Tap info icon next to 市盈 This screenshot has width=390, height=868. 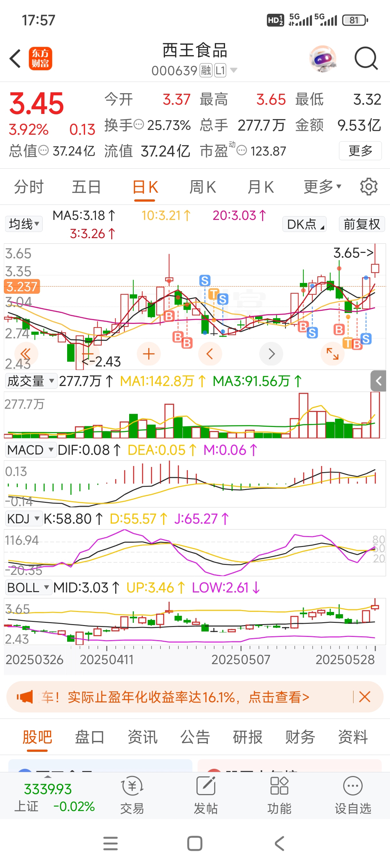click(242, 150)
